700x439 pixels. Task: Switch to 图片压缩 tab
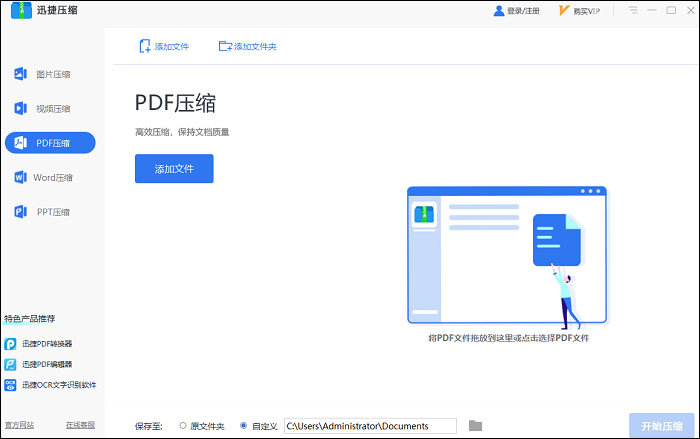50,74
